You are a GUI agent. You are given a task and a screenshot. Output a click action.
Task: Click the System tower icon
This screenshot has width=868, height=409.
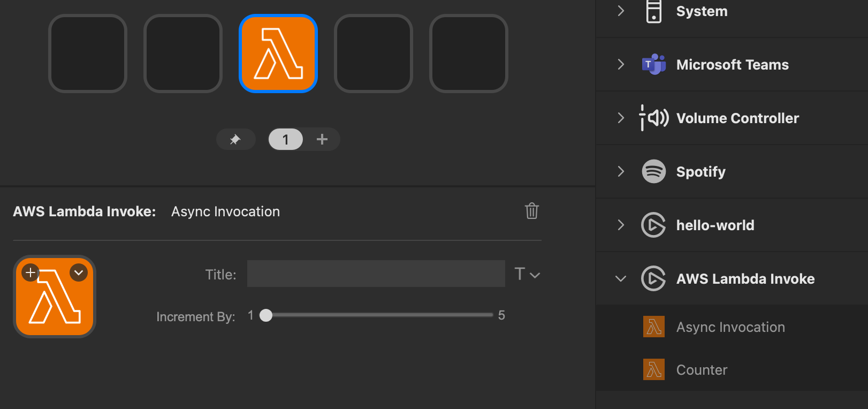click(x=653, y=11)
